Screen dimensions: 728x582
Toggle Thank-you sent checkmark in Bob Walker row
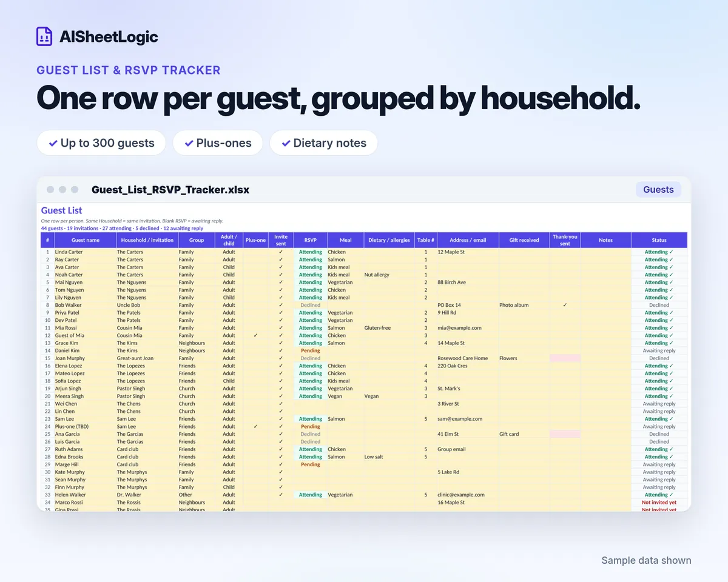pyautogui.click(x=565, y=305)
